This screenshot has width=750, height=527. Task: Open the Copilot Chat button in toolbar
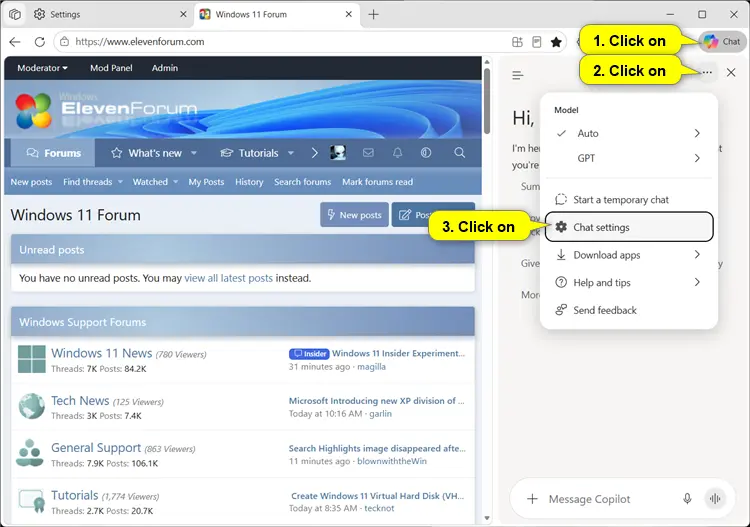(722, 42)
